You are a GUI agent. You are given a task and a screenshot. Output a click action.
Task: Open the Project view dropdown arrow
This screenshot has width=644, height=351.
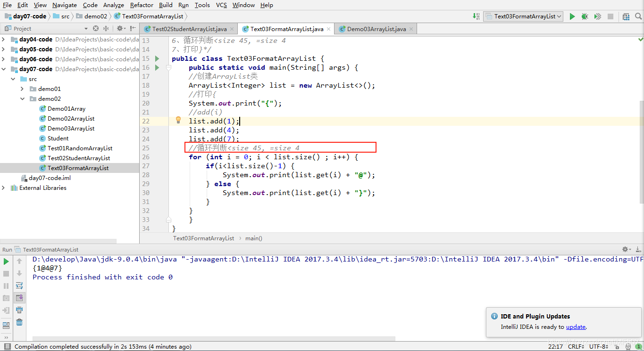86,29
